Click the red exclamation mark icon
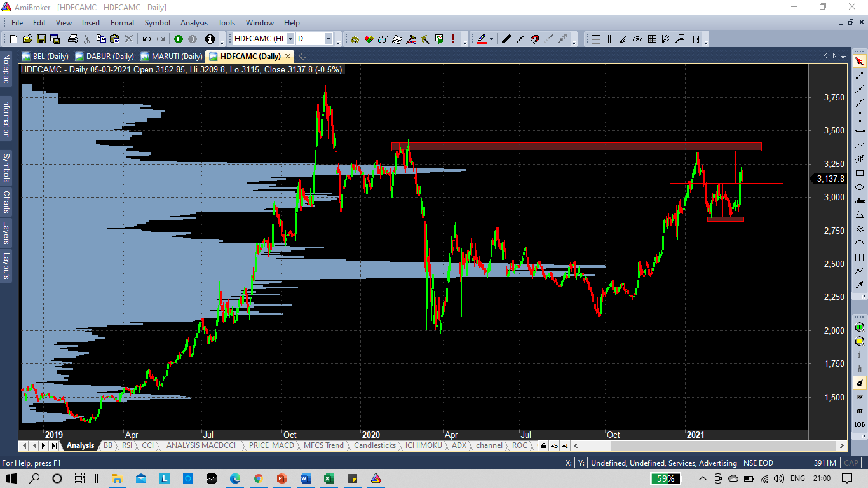 pos(453,39)
